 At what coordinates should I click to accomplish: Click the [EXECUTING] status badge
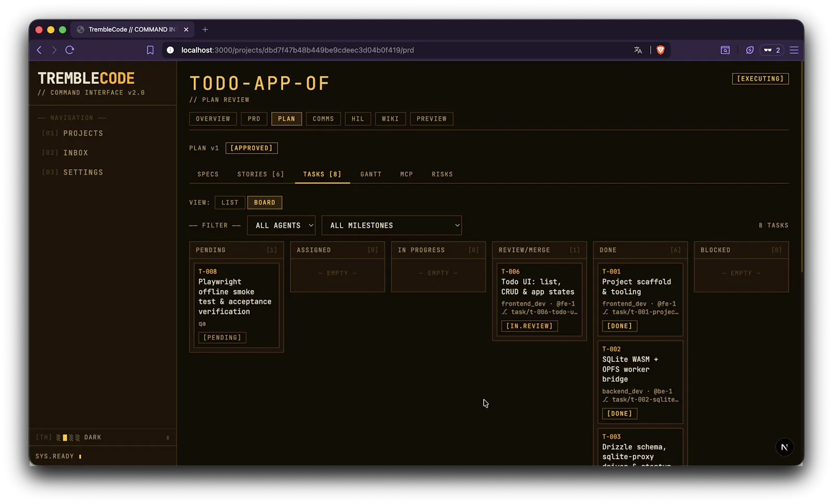click(x=761, y=79)
